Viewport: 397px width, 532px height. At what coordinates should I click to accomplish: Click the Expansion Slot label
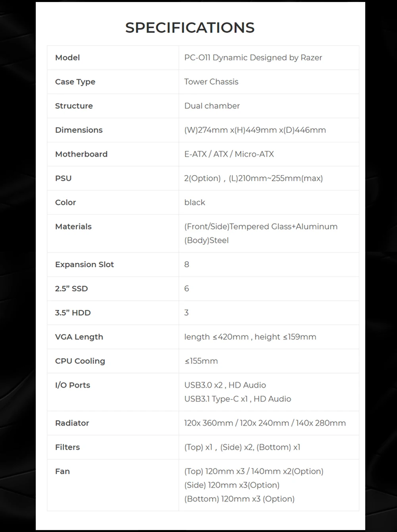pos(85,264)
